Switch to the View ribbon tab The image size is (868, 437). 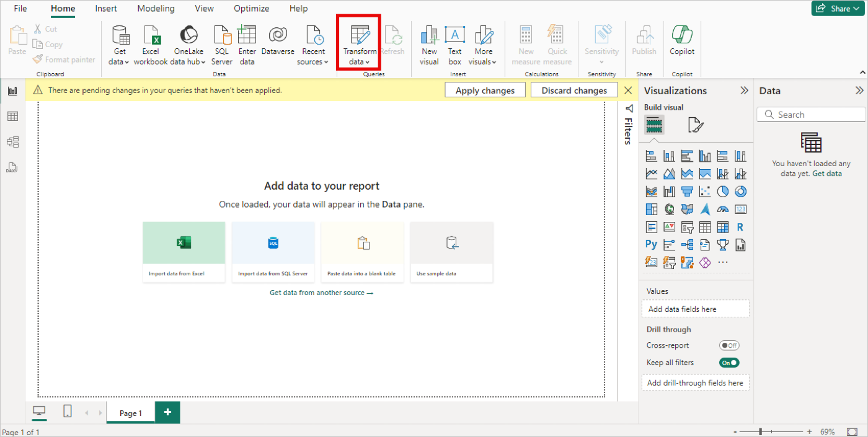point(204,9)
